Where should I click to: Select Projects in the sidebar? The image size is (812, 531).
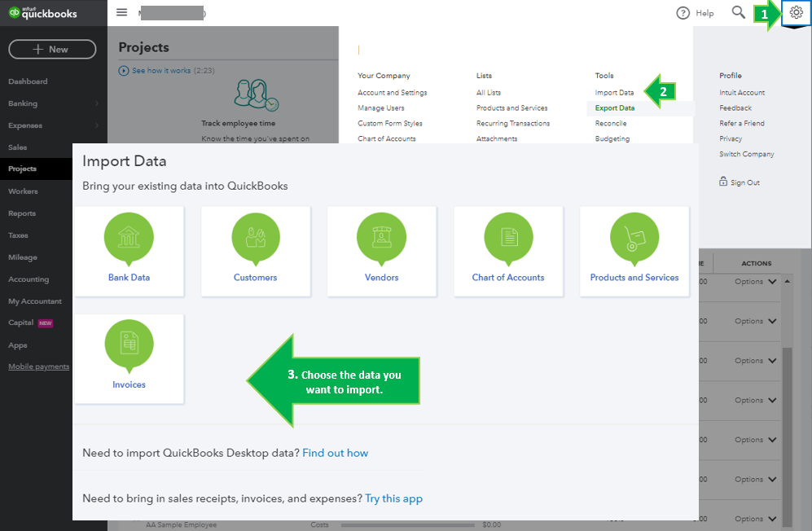coord(22,169)
